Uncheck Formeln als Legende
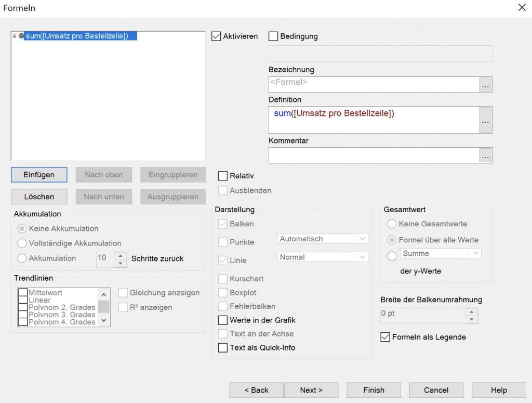 (385, 337)
